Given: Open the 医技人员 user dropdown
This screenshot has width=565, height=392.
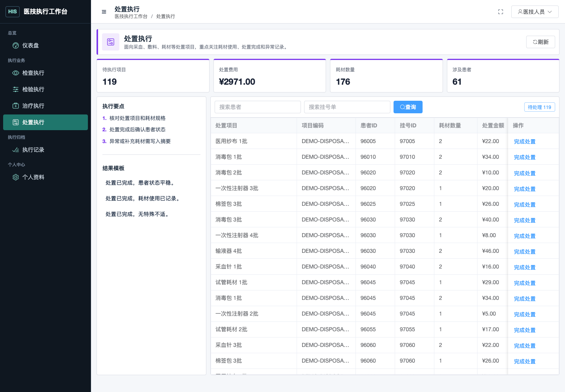Looking at the screenshot, I should [535, 12].
